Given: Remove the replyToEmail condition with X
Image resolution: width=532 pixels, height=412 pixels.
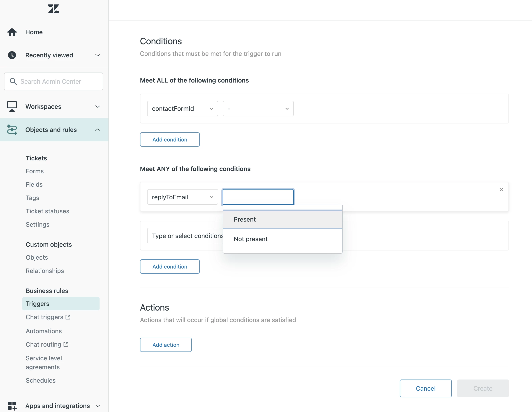Looking at the screenshot, I should point(501,189).
